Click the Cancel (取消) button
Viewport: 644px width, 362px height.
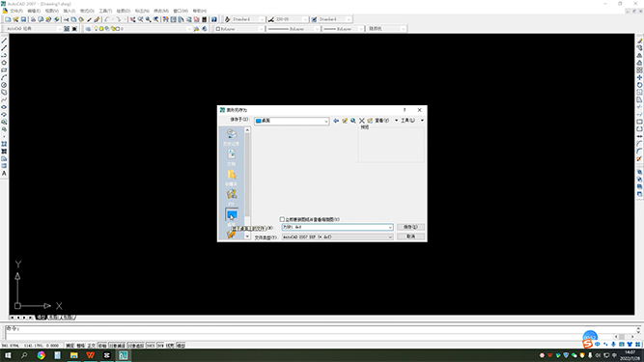pos(410,237)
